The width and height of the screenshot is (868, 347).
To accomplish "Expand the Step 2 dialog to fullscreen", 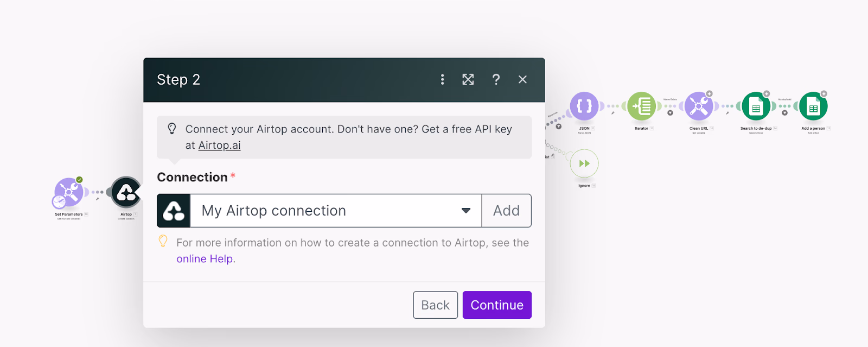I will tap(468, 79).
